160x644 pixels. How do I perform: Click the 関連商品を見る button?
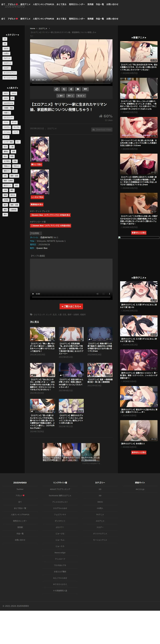[37, 204]
